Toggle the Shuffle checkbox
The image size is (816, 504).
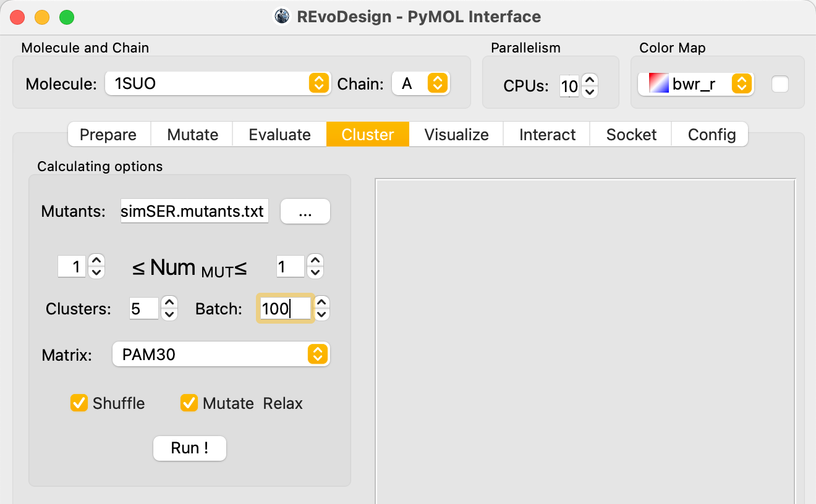[x=79, y=403]
